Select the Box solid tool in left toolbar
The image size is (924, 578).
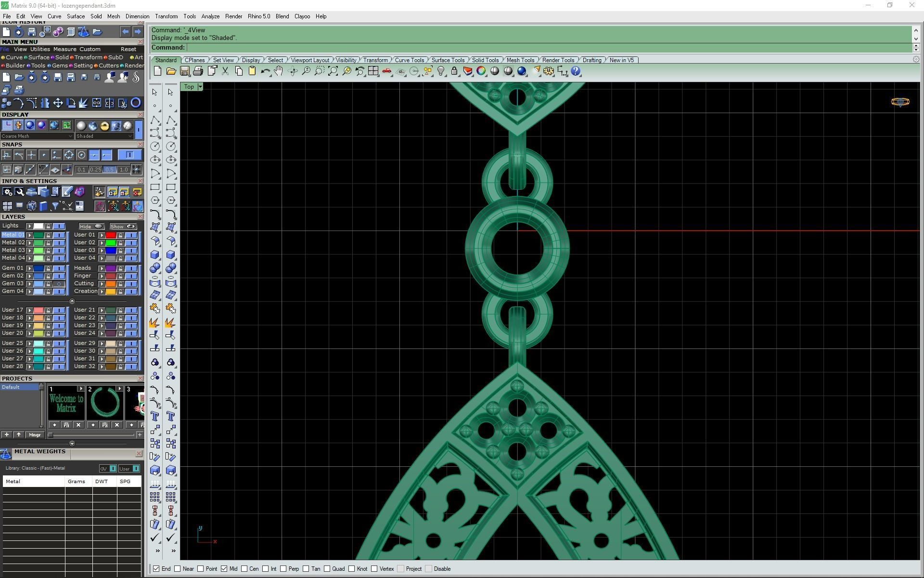pyautogui.click(x=155, y=254)
